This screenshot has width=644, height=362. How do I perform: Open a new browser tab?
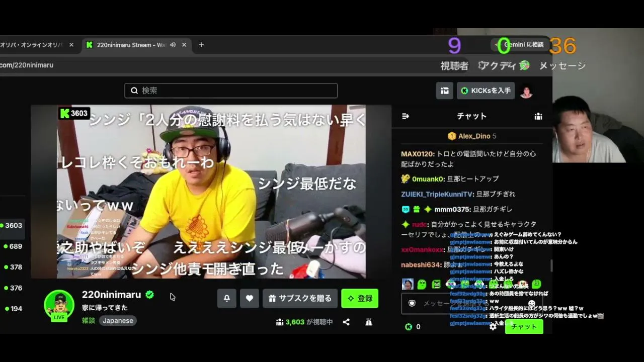coord(201,45)
